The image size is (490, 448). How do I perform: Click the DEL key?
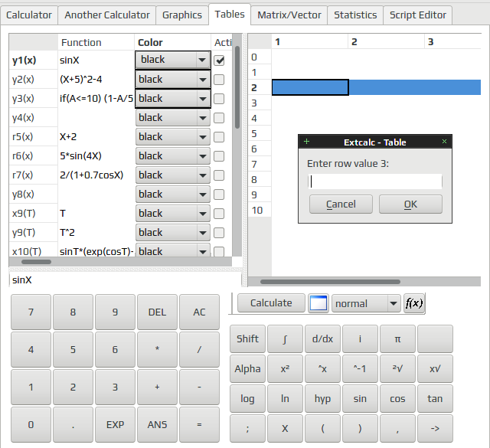[x=157, y=312]
